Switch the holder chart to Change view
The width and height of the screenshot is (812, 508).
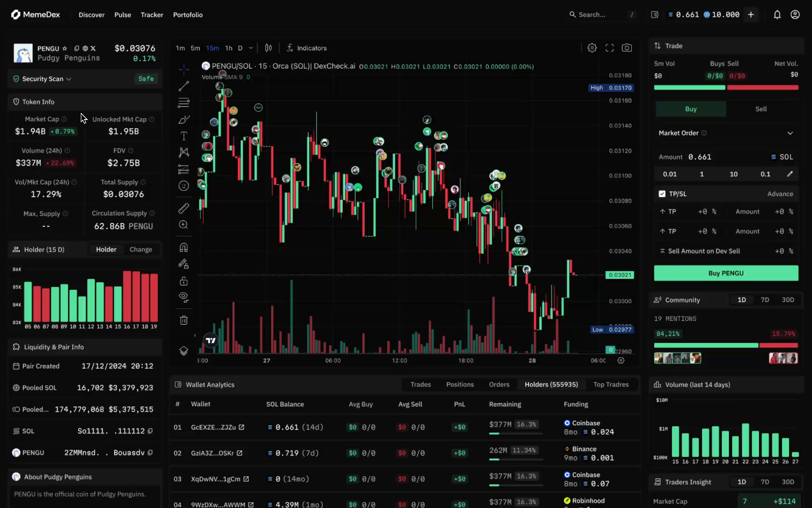pyautogui.click(x=141, y=249)
